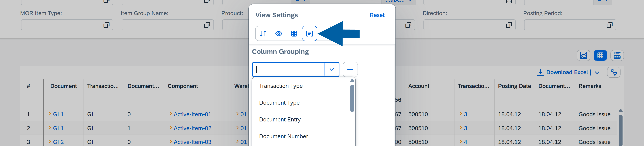
Task: Click the Remarks column header
Action: [x=590, y=86]
